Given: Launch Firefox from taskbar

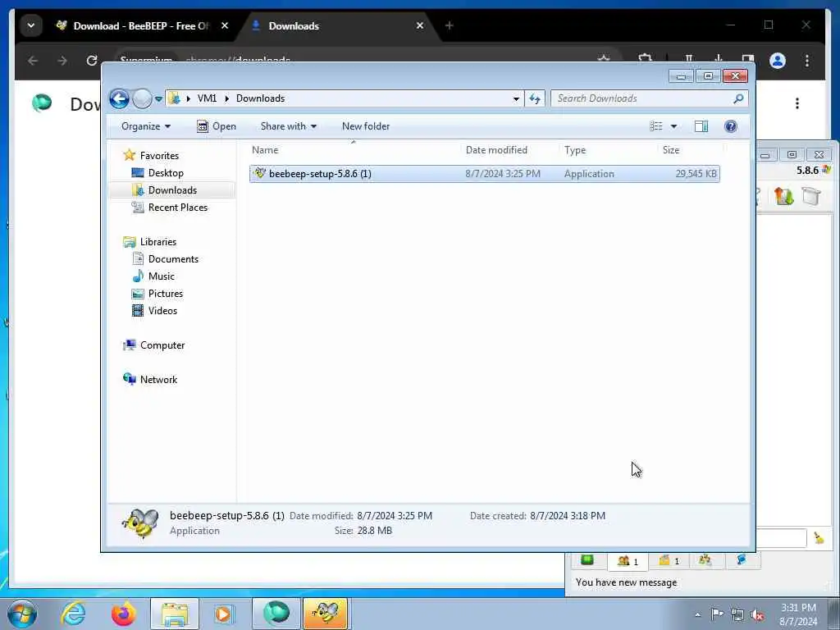Looking at the screenshot, I should [123, 614].
